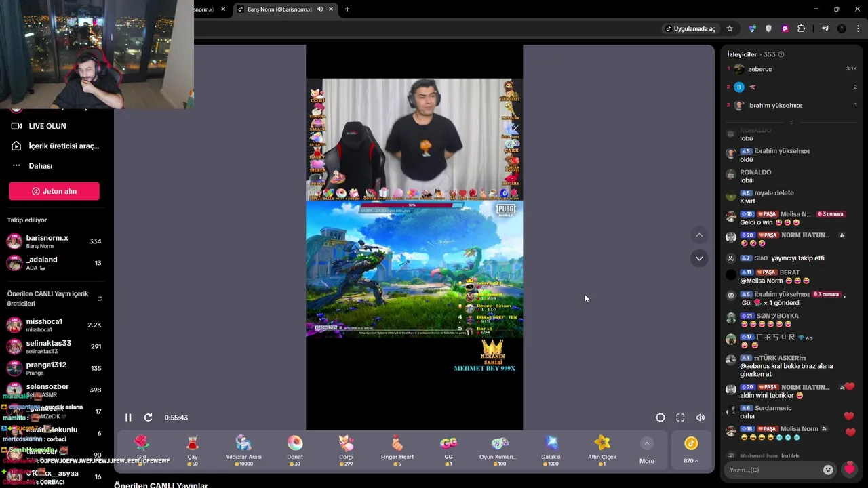
Task: Open Chrome extensions puzzle icon
Action: (x=801, y=28)
